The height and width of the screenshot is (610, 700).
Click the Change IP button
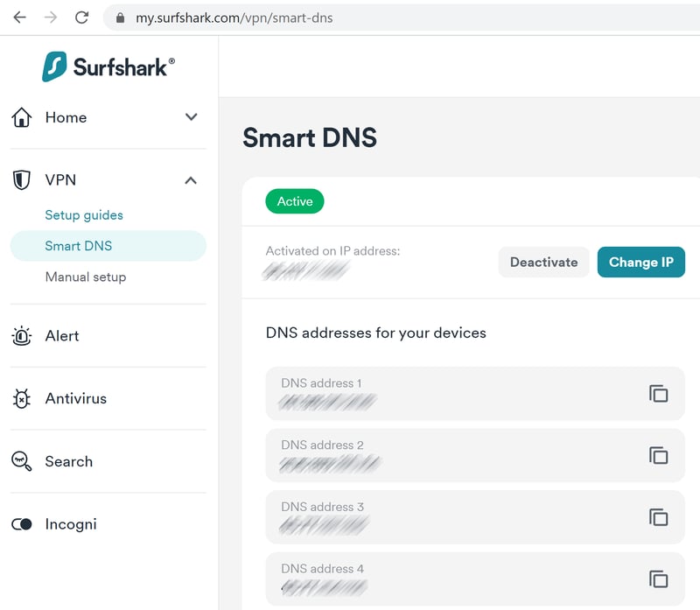click(x=641, y=263)
